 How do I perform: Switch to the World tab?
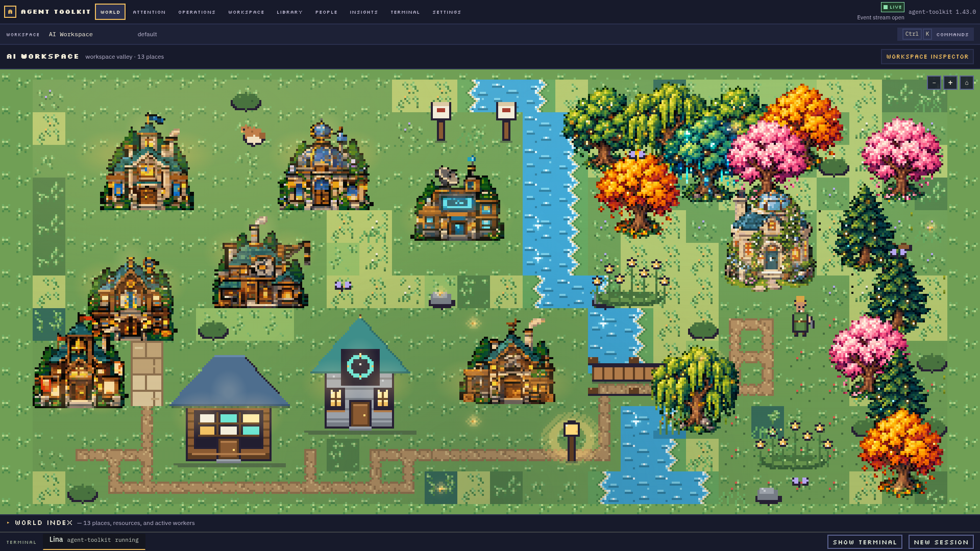tap(110, 12)
